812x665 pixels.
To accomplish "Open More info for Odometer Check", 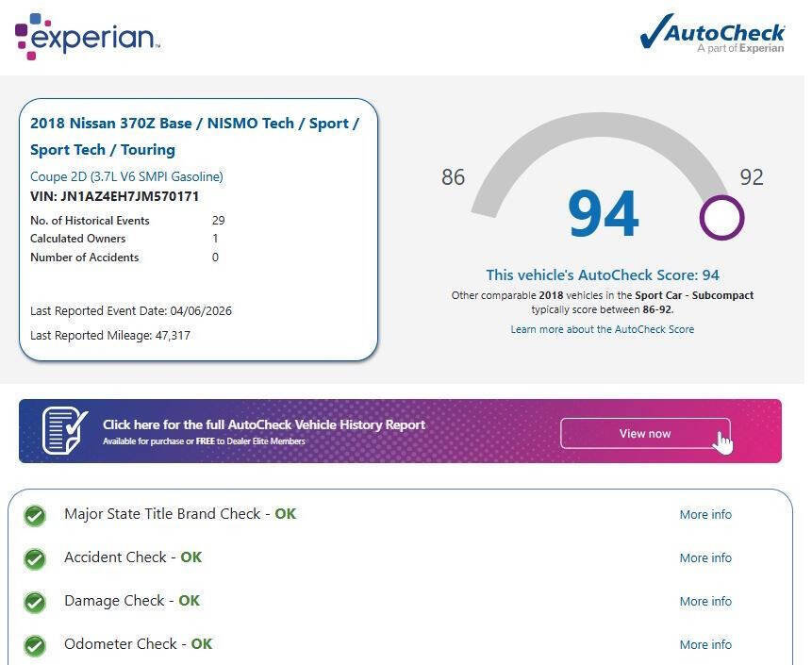I will point(705,645).
